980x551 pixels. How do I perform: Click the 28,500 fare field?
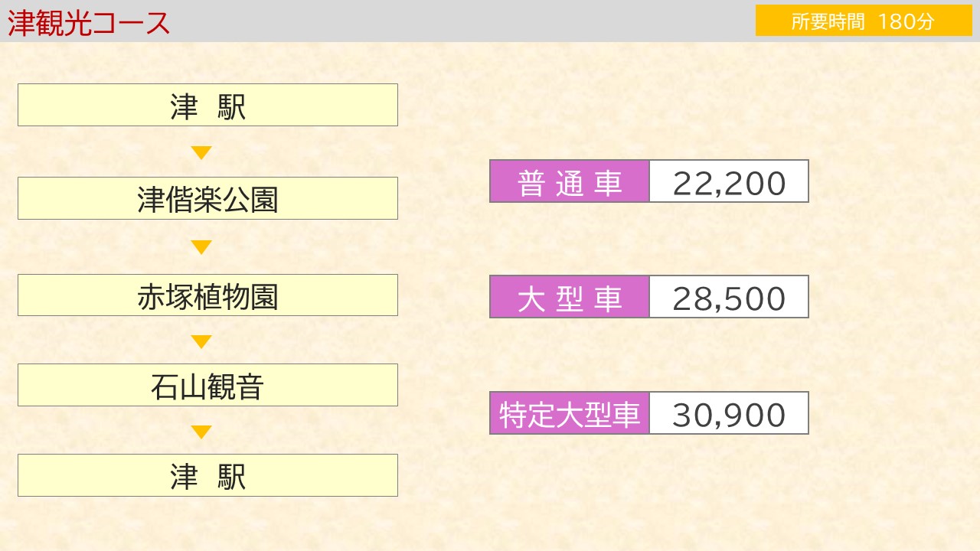point(729,297)
